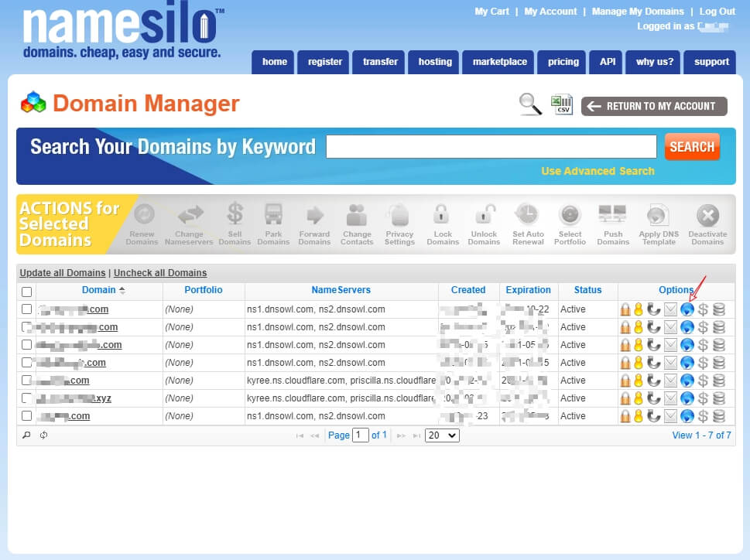Open the magnifying glass search icon beside CSV
This screenshot has height=560, width=750.
click(530, 104)
